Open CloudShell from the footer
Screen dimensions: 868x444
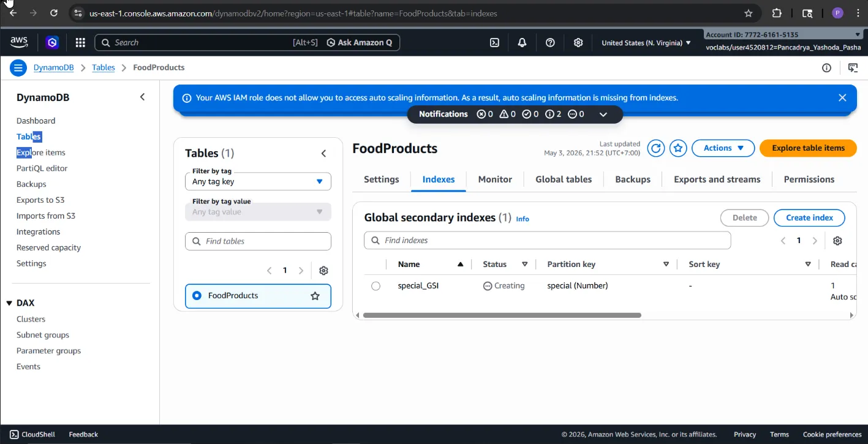(x=32, y=434)
